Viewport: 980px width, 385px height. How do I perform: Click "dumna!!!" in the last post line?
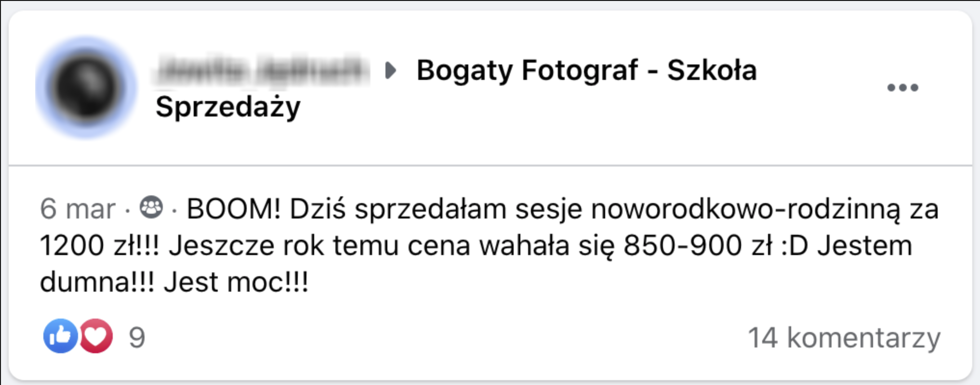[x=97, y=282]
